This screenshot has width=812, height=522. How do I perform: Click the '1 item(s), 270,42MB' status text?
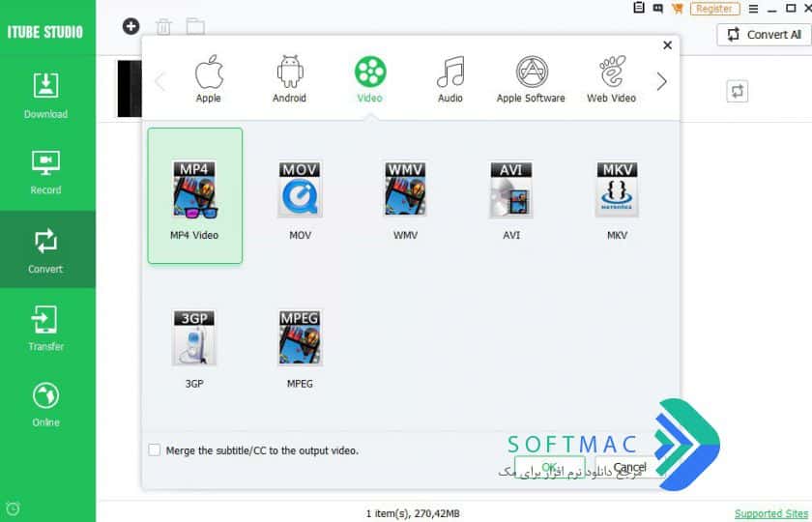(x=413, y=513)
